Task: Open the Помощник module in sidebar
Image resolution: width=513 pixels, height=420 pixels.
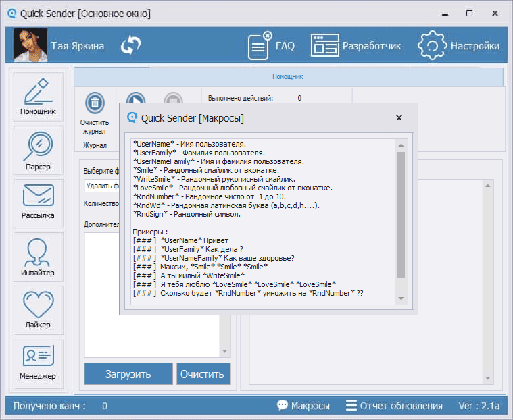Action: (39, 97)
